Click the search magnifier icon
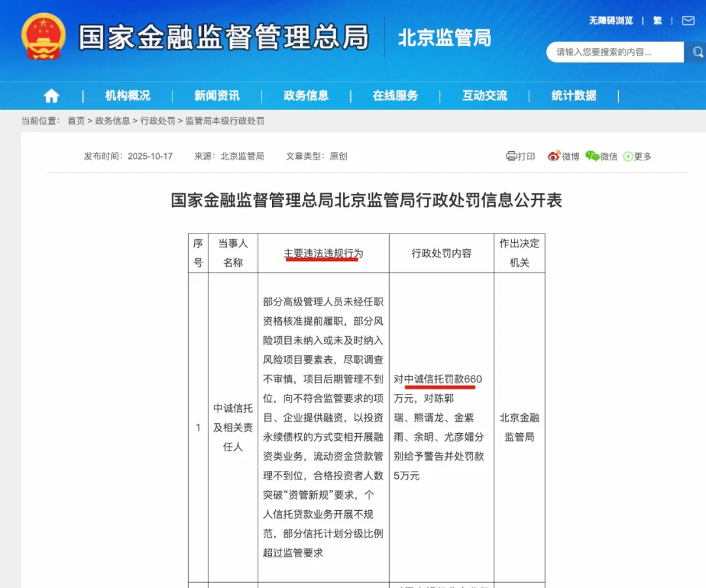 pos(698,52)
